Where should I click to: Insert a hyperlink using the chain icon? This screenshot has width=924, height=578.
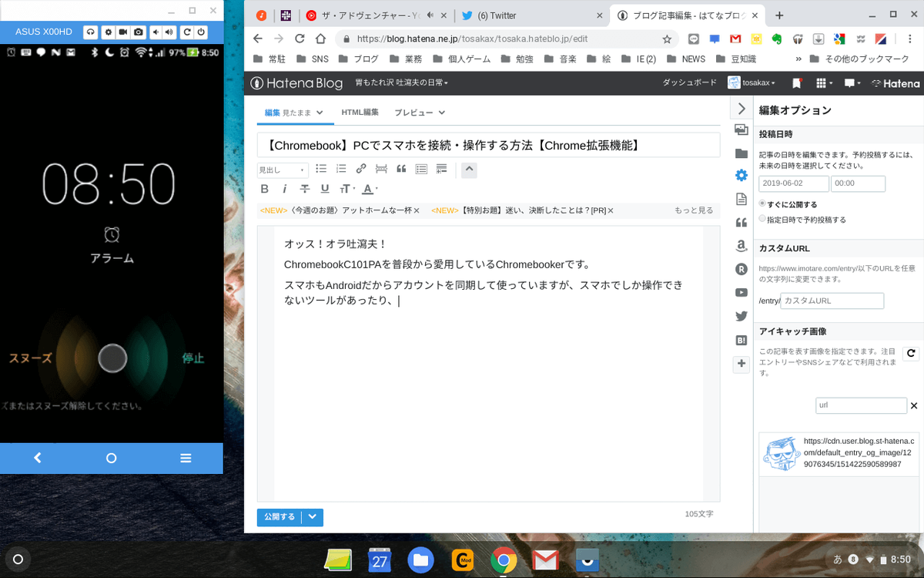(x=361, y=169)
